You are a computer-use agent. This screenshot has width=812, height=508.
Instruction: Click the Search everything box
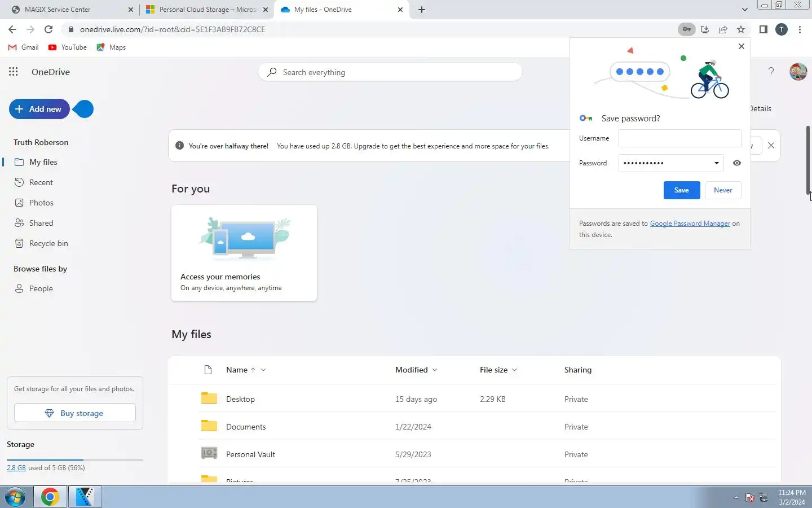pyautogui.click(x=390, y=72)
